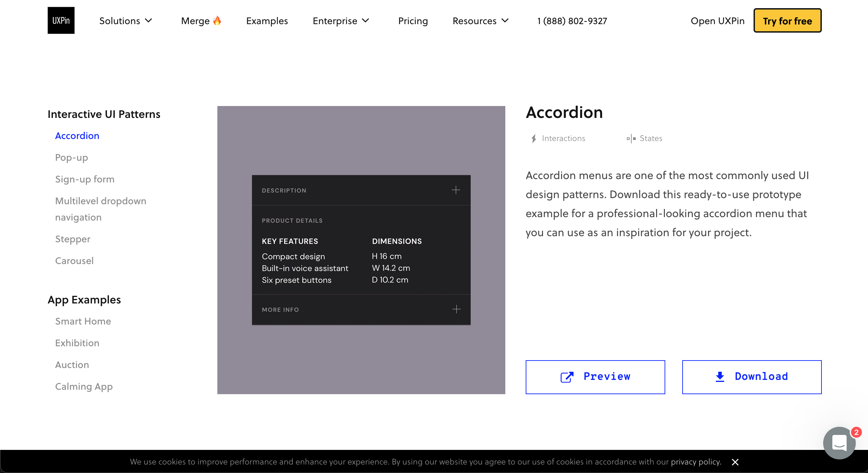Click the Download arrow icon
Viewport: 868px width, 473px height.
(x=720, y=377)
